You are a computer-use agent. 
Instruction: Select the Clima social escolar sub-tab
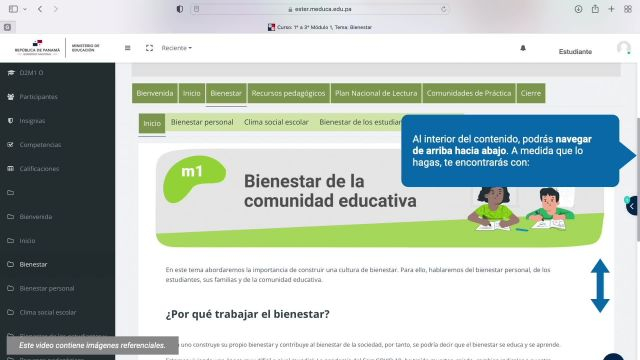(276, 122)
